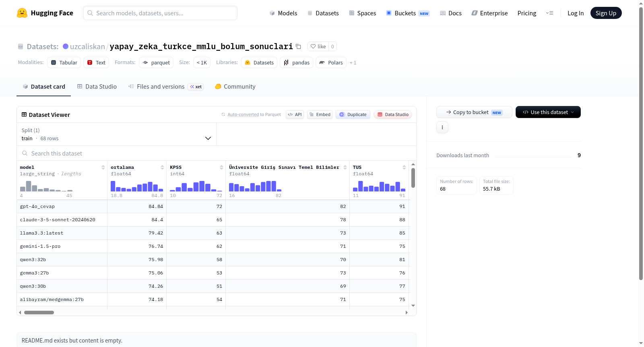
Task: Click the KPSS distribution histogram
Action: point(196,186)
